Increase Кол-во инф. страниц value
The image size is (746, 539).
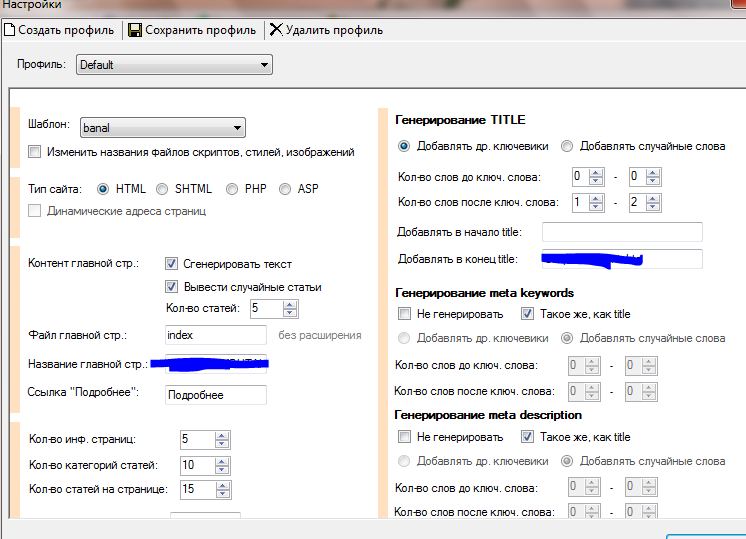(222, 435)
